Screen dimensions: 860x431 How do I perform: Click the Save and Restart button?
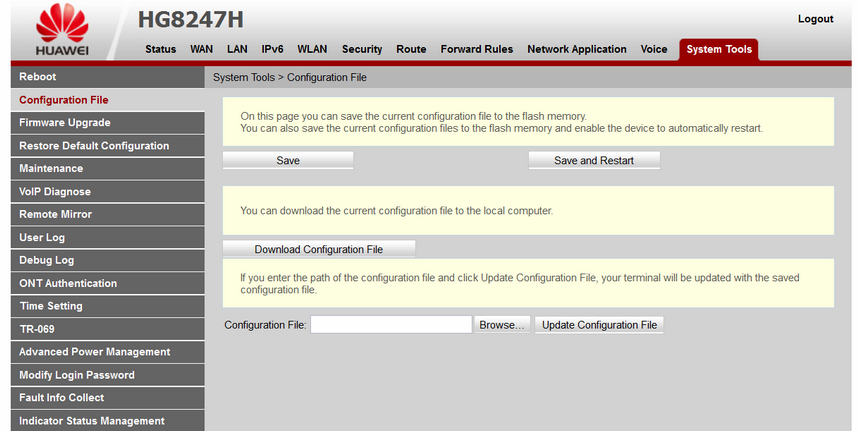[x=594, y=160]
